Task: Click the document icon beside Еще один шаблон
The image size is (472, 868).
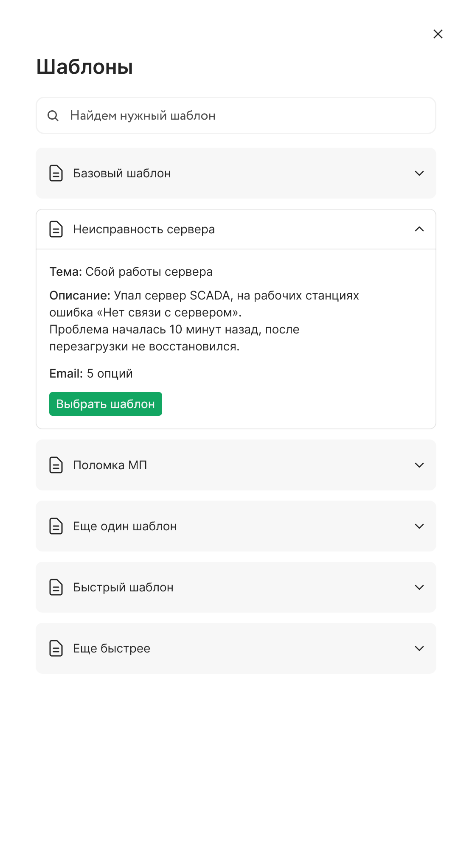Action: pyautogui.click(x=56, y=526)
